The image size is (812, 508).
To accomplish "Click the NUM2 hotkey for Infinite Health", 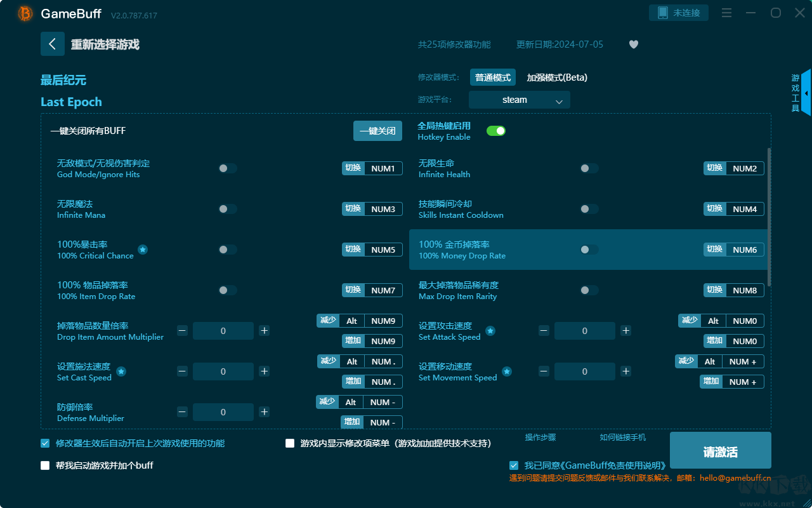I will pos(745,168).
